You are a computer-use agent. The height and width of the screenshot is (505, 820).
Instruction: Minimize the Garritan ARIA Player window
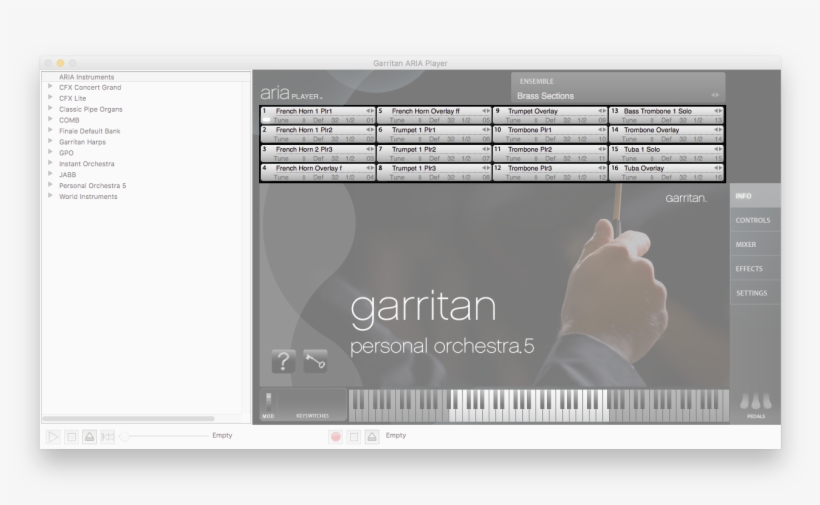coord(61,63)
